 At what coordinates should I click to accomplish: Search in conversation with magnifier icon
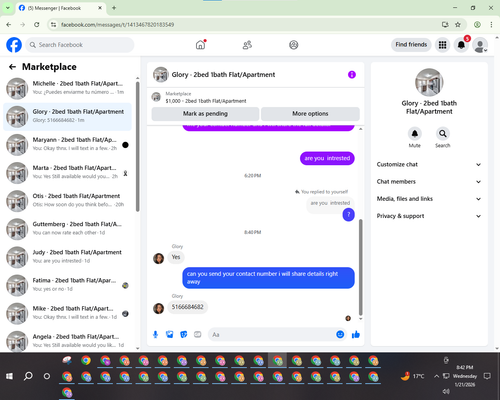point(443,134)
